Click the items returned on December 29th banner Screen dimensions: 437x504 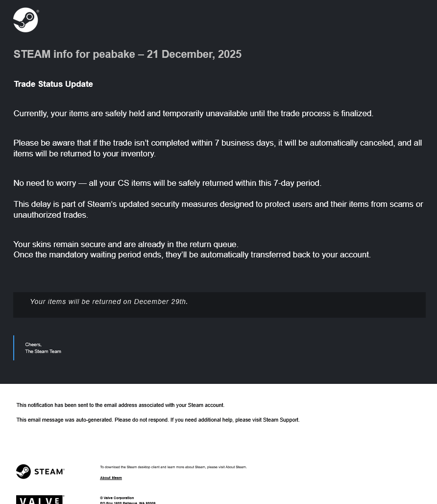tap(219, 305)
